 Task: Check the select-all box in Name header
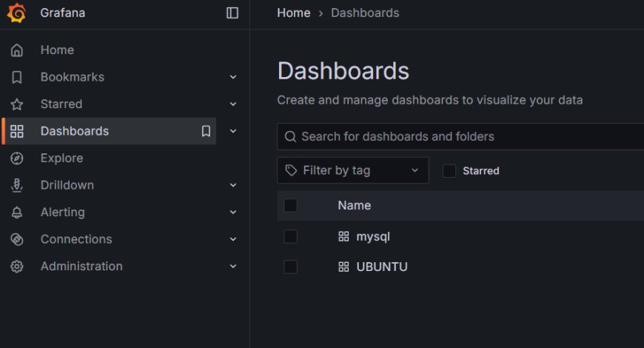pos(290,205)
